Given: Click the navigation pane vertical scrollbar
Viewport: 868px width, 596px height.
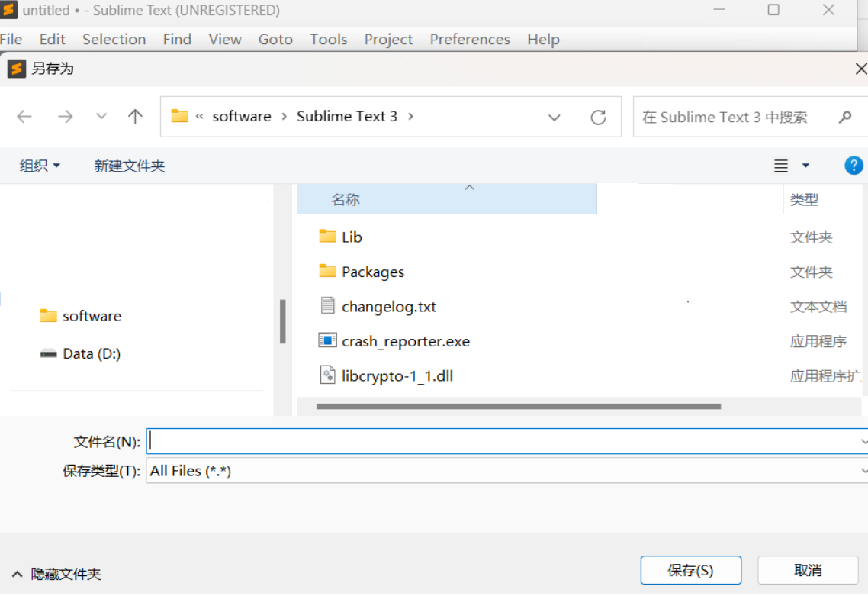Looking at the screenshot, I should click(x=283, y=322).
